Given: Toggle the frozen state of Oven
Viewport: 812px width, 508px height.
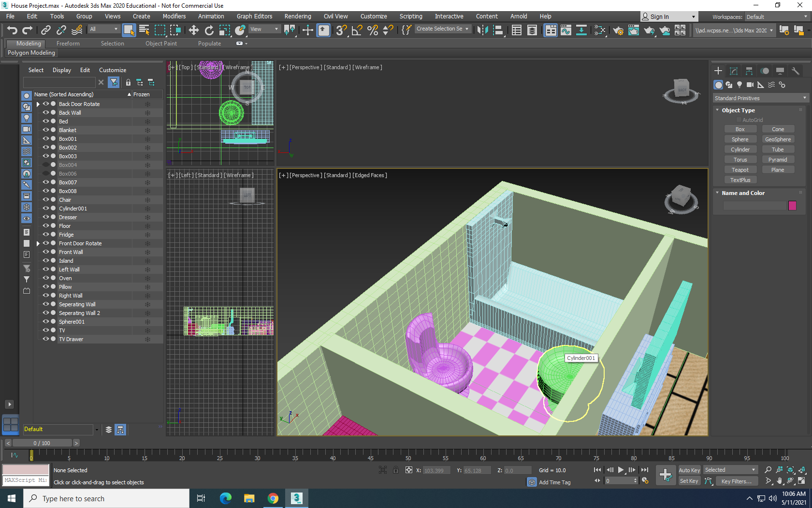Looking at the screenshot, I should tap(147, 278).
